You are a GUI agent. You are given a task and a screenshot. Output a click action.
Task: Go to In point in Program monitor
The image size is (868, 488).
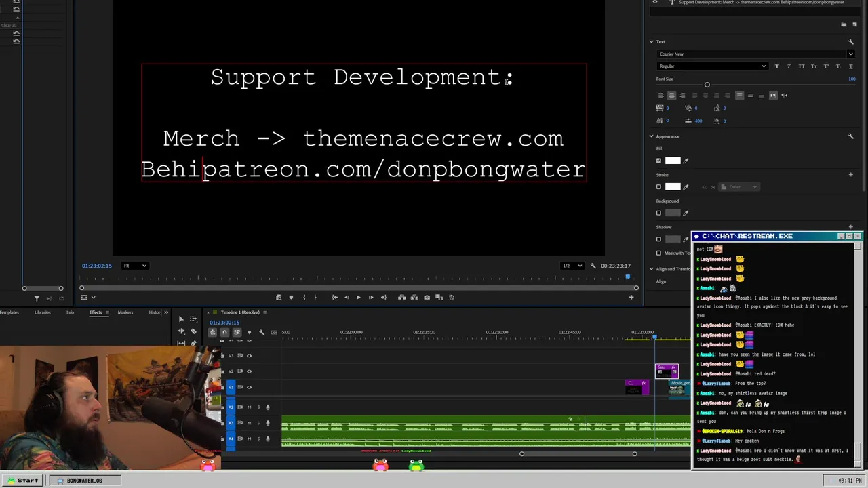coord(334,297)
